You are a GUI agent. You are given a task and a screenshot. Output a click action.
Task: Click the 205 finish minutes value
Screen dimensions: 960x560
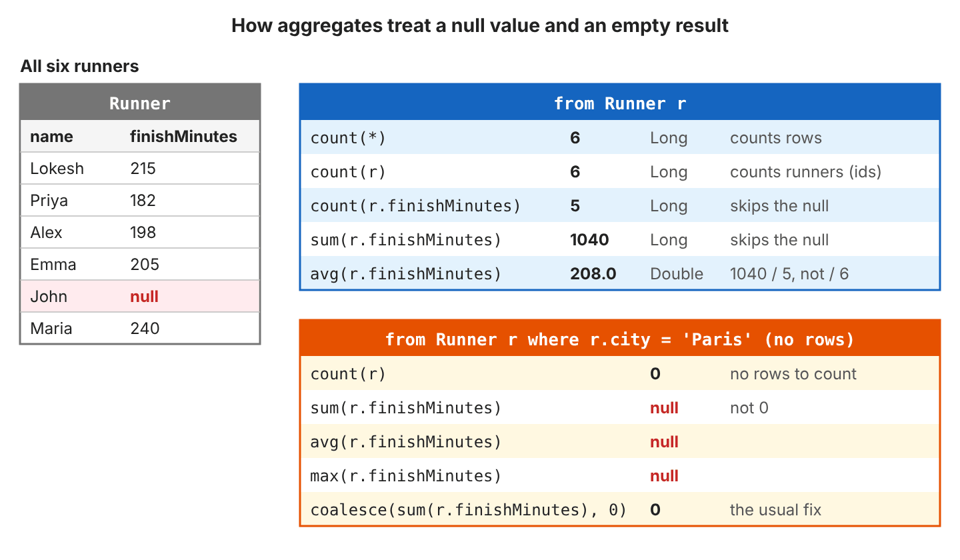tap(145, 265)
